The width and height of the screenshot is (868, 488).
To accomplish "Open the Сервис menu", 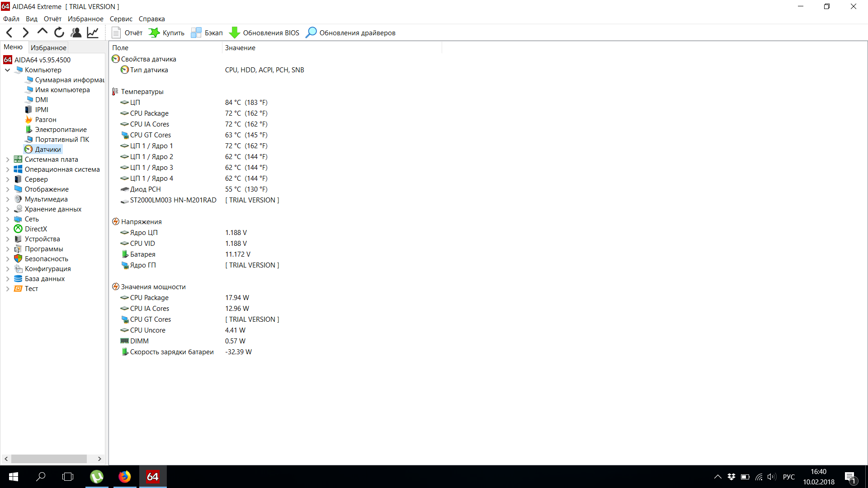I will point(121,19).
